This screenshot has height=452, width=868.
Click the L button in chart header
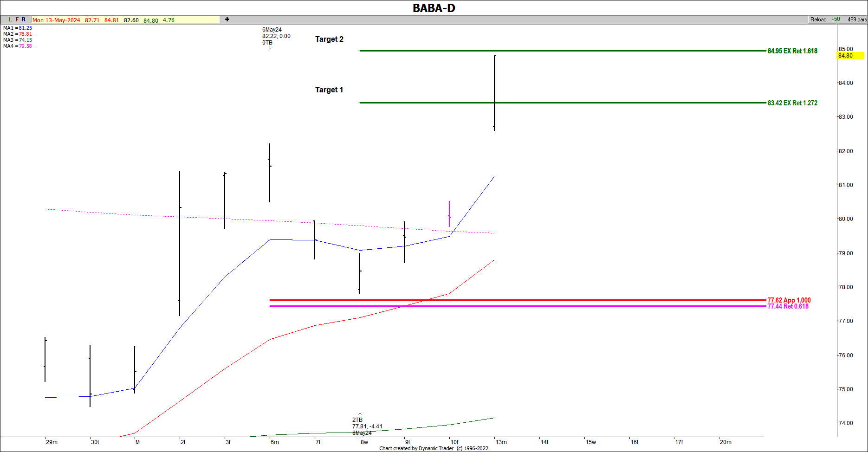pos(10,19)
